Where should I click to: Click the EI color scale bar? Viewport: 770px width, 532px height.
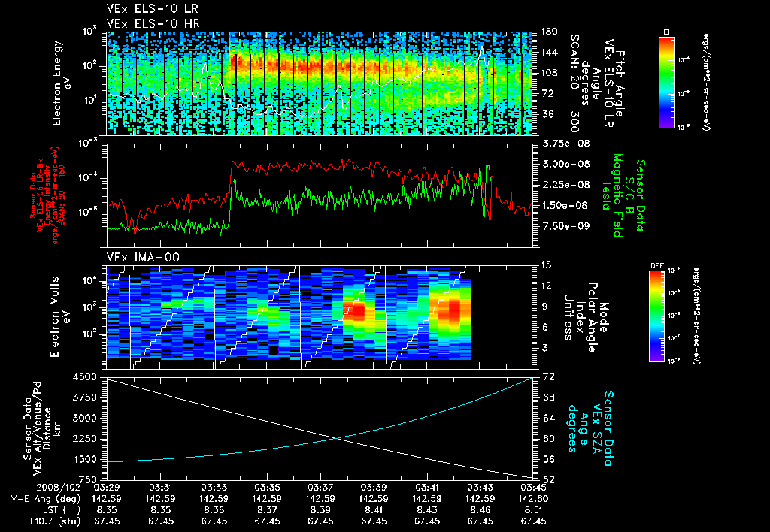tap(666, 82)
